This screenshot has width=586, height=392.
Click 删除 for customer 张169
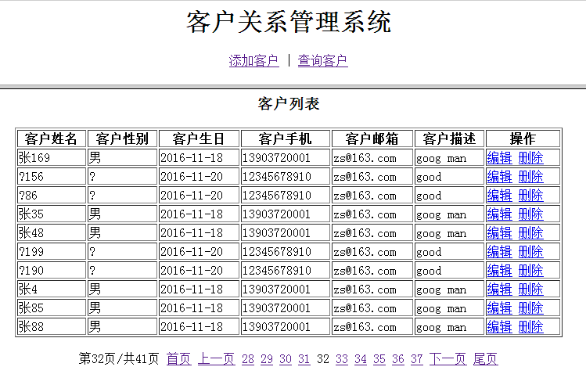pos(530,158)
